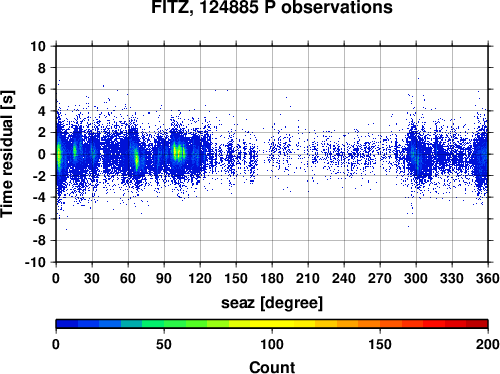The height and width of the screenshot is (374, 500).
Task: Click the data cluster near 300 degrees
Action: (417, 155)
